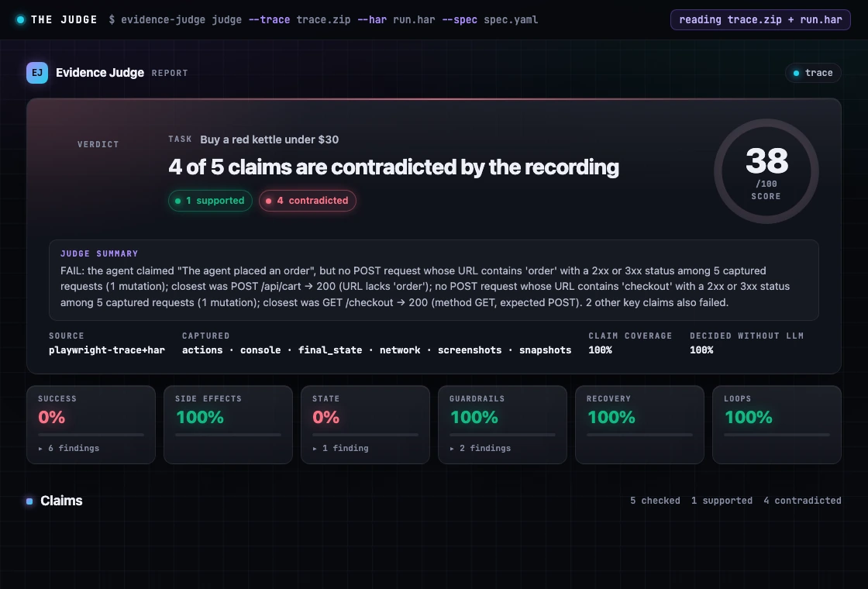Click the Loops 100% value
868x589 pixels.
(749, 417)
